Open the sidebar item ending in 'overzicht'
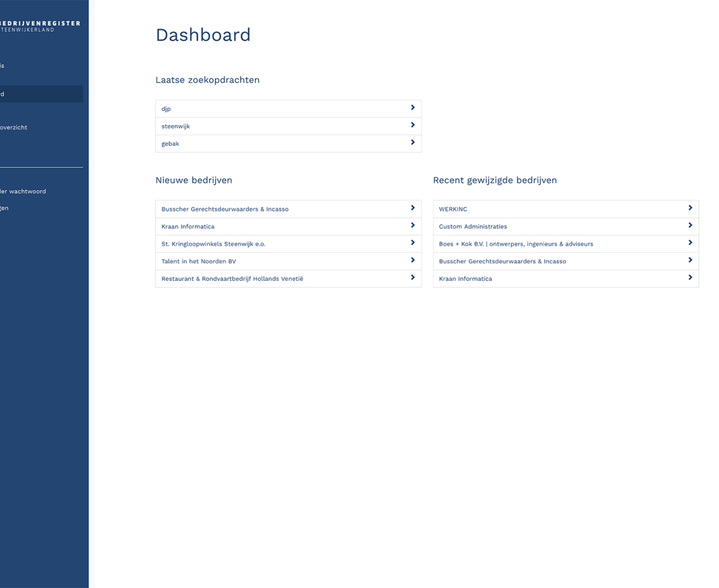 tap(14, 127)
